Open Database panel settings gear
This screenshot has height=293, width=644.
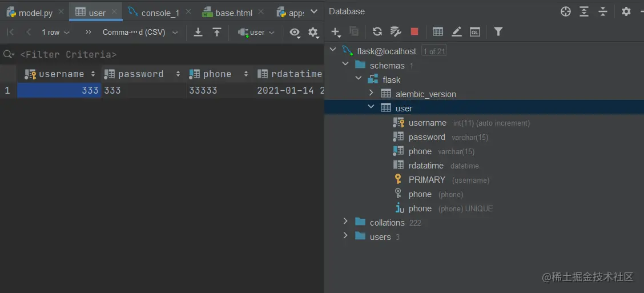point(626,11)
